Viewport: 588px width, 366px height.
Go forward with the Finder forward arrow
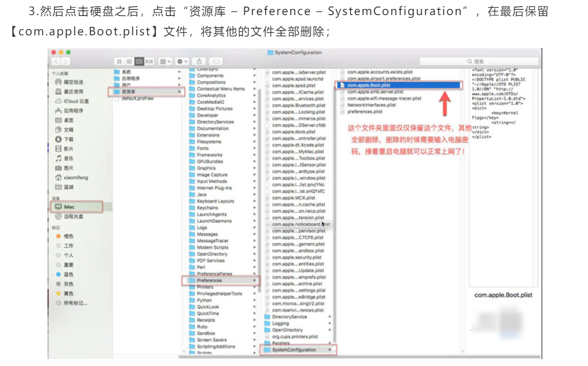[x=66, y=62]
